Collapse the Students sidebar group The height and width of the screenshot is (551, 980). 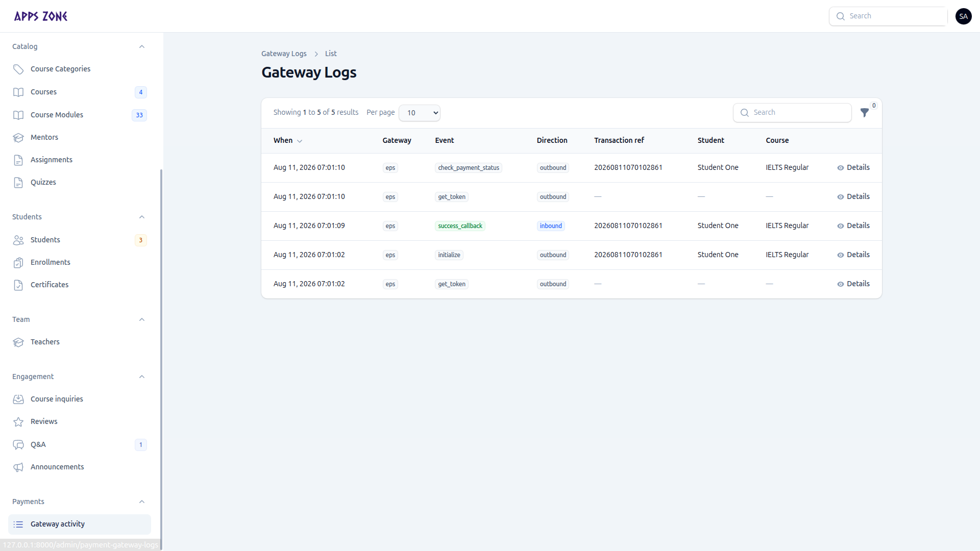pyautogui.click(x=142, y=217)
